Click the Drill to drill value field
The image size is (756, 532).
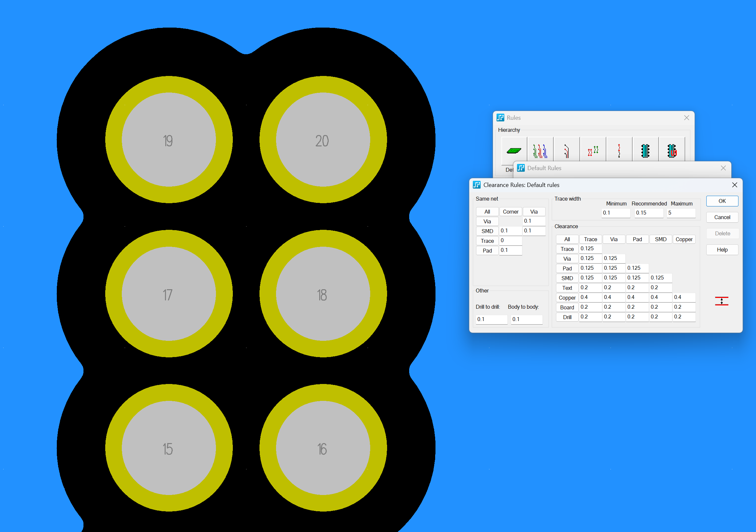point(491,319)
